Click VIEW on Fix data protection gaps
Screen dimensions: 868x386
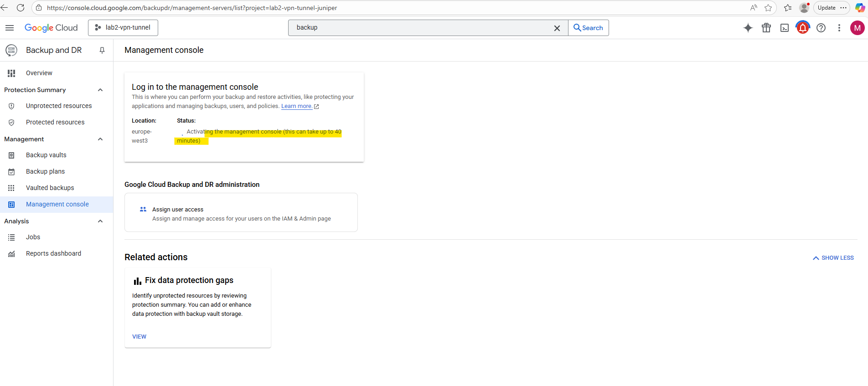(139, 337)
